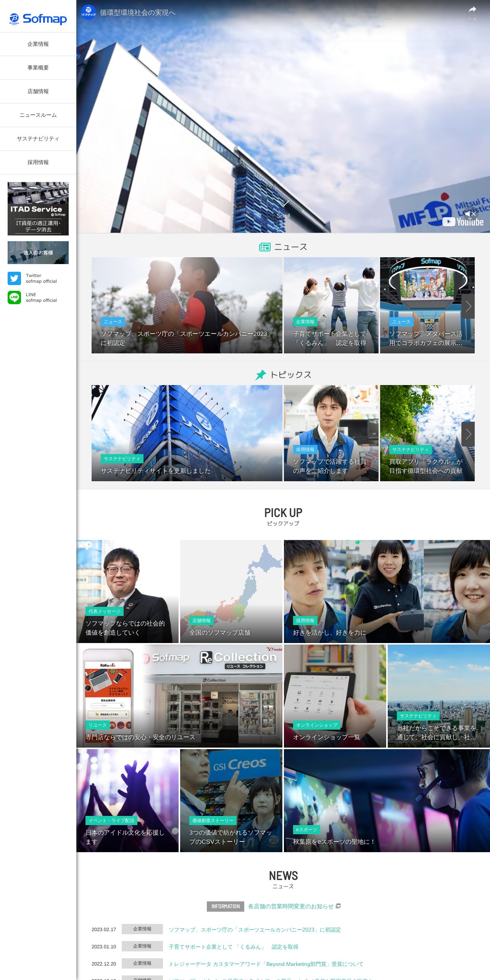
Task: Open 好きを活かし、好きを力に pickup card
Action: point(387,592)
